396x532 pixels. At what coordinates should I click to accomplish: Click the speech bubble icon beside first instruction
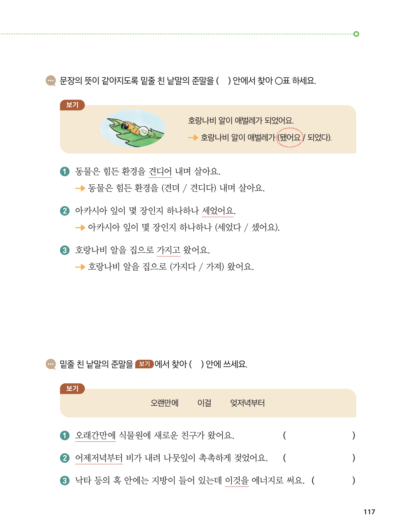coord(51,81)
